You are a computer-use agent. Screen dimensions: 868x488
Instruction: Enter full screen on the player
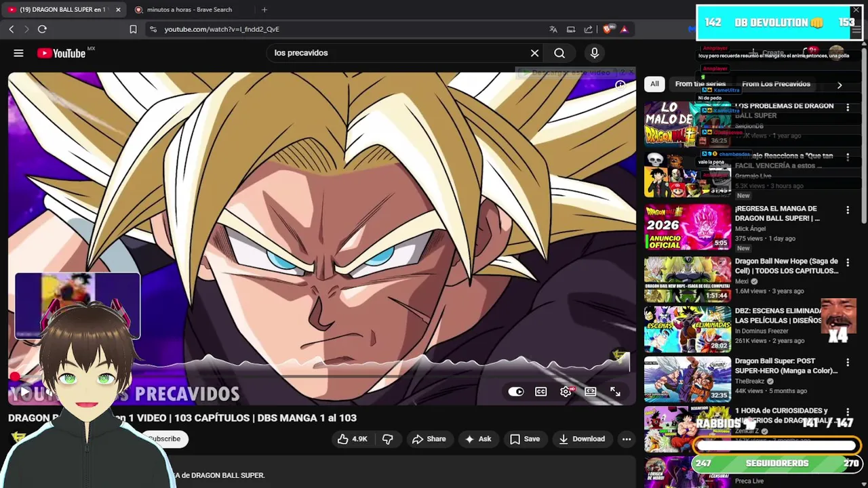click(x=615, y=392)
